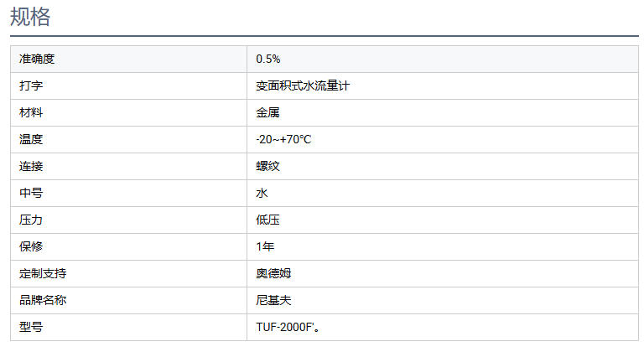Select the 金属 material value

tap(267, 112)
